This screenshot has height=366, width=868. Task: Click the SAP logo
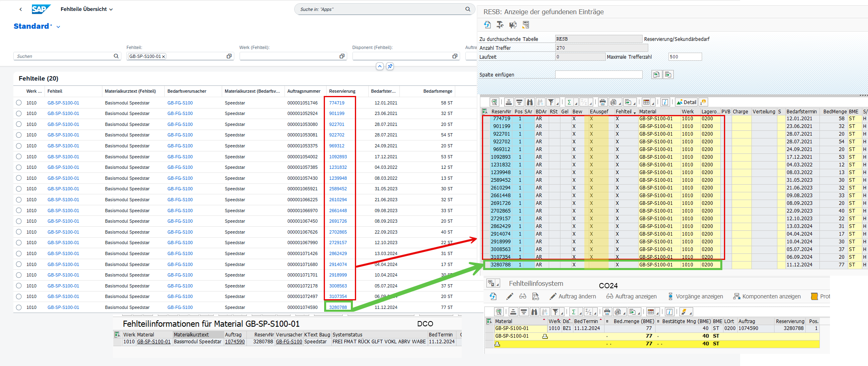click(41, 9)
